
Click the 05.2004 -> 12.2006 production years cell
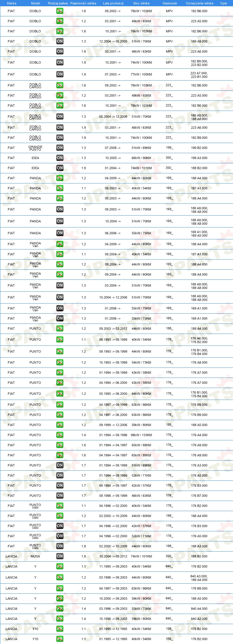pyautogui.click(x=113, y=117)
